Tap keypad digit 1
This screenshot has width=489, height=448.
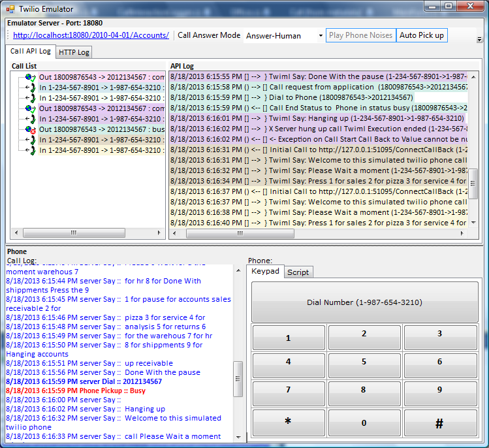pyautogui.click(x=289, y=338)
